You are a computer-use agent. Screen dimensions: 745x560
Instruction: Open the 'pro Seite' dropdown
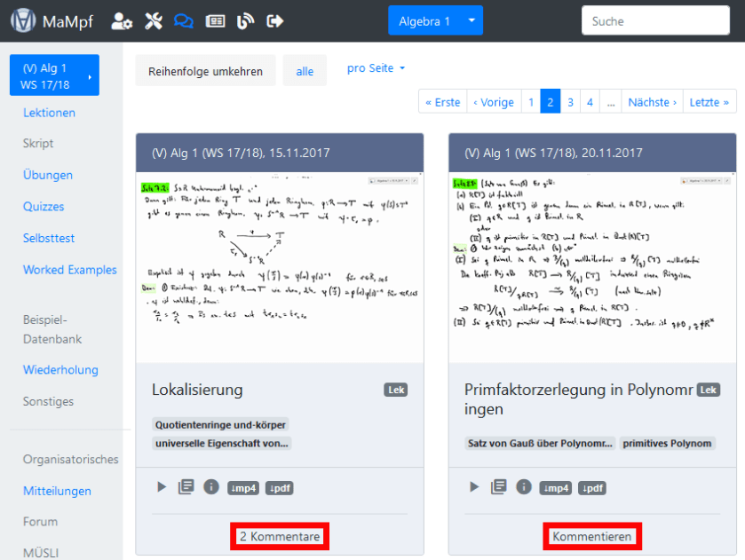pos(376,68)
